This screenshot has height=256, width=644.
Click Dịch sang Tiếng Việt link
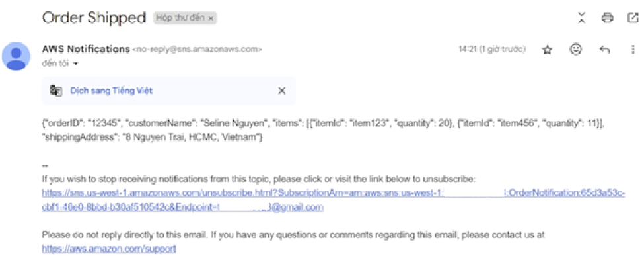pos(112,91)
